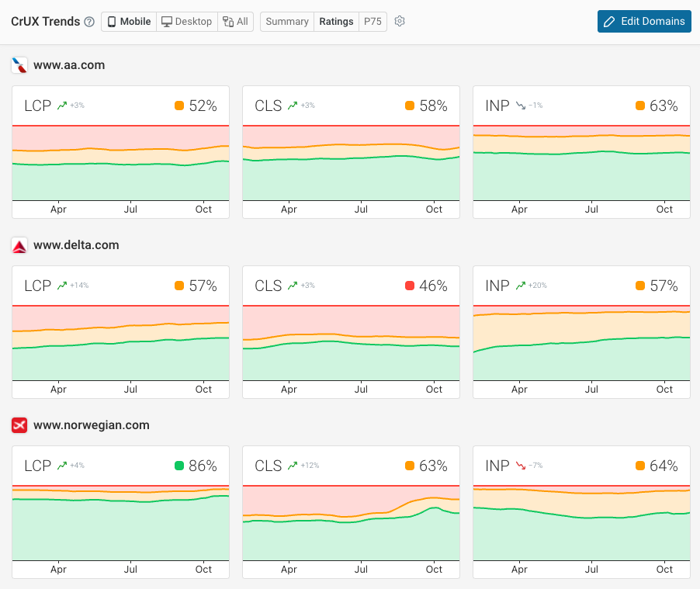This screenshot has height=589, width=700.
Task: Click the Oct marker on norwegian.com's CLS chart
Action: pyautogui.click(x=434, y=569)
